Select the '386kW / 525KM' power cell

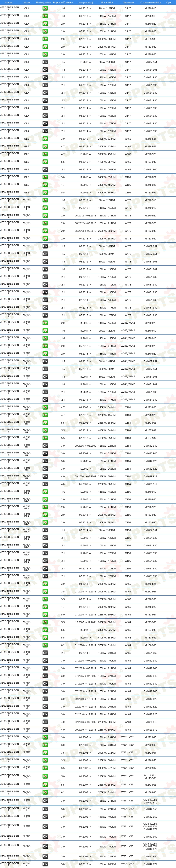(107, 630)
